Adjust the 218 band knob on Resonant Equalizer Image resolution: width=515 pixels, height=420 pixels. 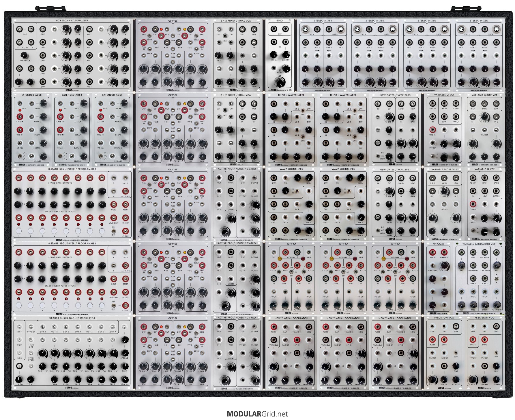point(125,69)
